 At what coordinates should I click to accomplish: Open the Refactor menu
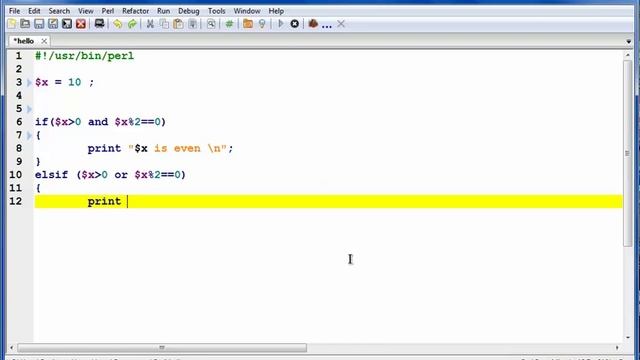pos(136,11)
